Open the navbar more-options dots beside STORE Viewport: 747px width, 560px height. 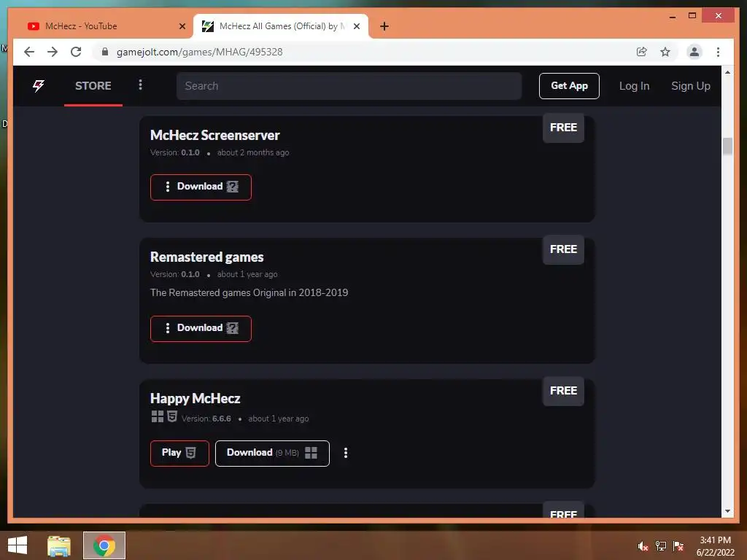(x=140, y=85)
